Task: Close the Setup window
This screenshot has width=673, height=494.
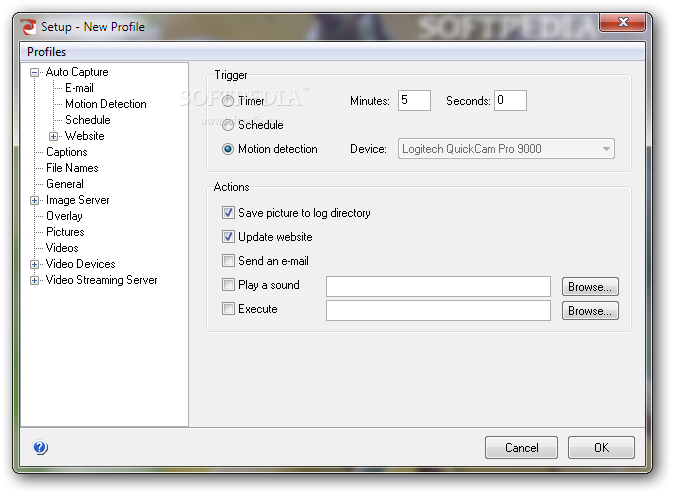Action: point(622,22)
